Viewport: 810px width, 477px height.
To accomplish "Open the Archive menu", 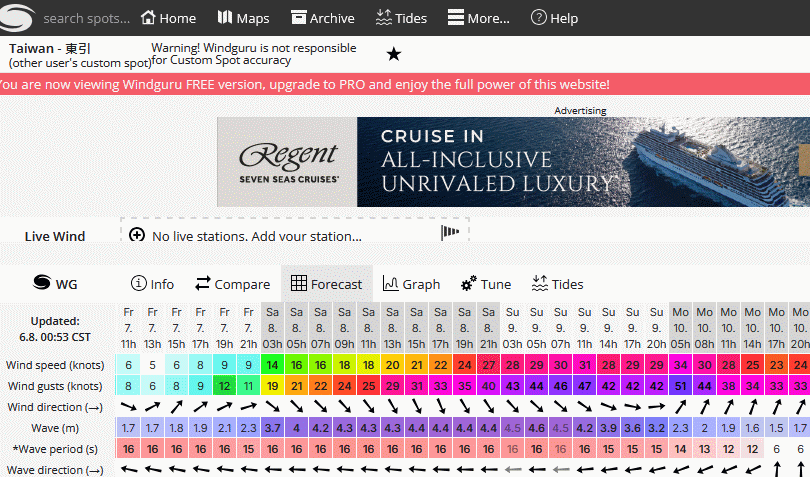I will coord(323,18).
